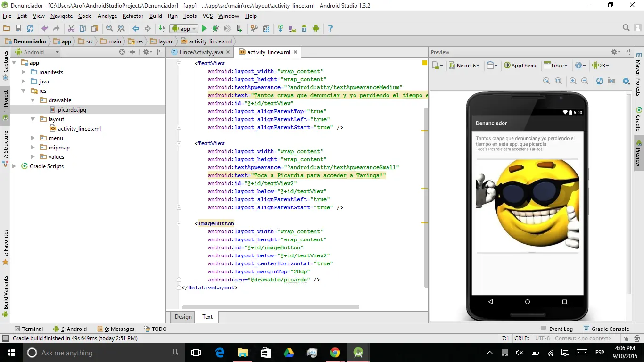644x362 pixels.
Task: Open the Analyze menu
Action: 107,16
